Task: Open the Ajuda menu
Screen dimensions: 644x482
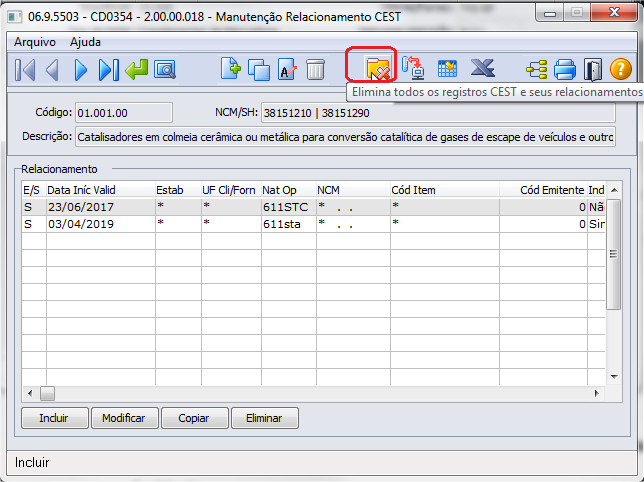Action: tap(85, 42)
